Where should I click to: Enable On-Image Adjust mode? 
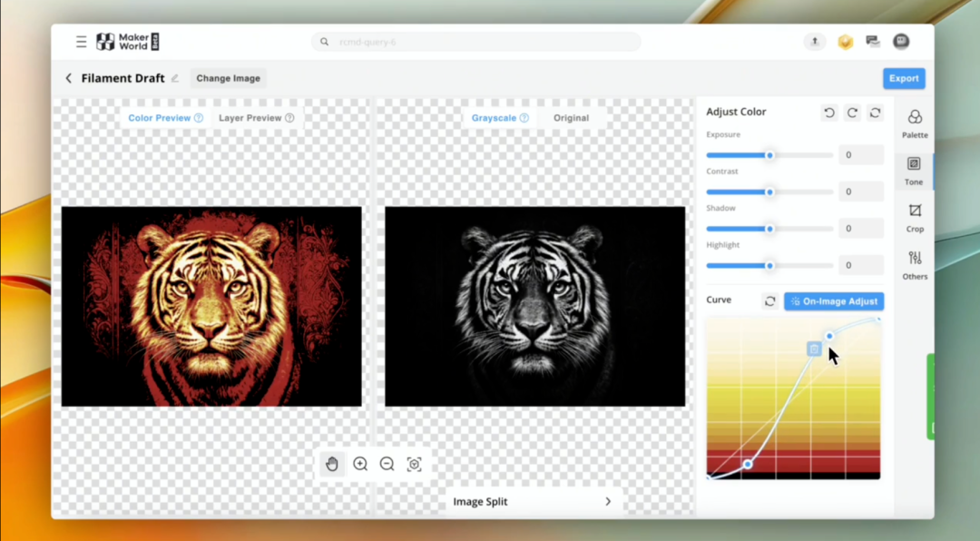(834, 301)
